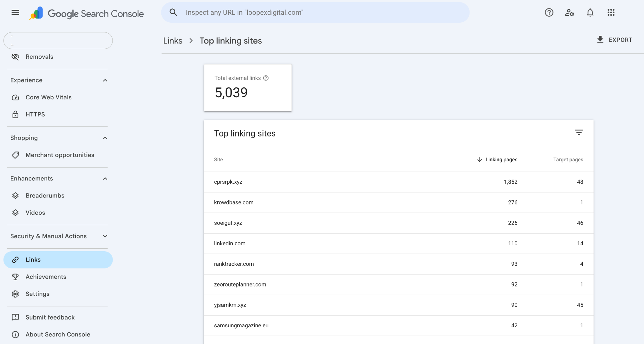Open the cprsrpk.xyz row
This screenshot has height=344, width=644.
[398, 182]
